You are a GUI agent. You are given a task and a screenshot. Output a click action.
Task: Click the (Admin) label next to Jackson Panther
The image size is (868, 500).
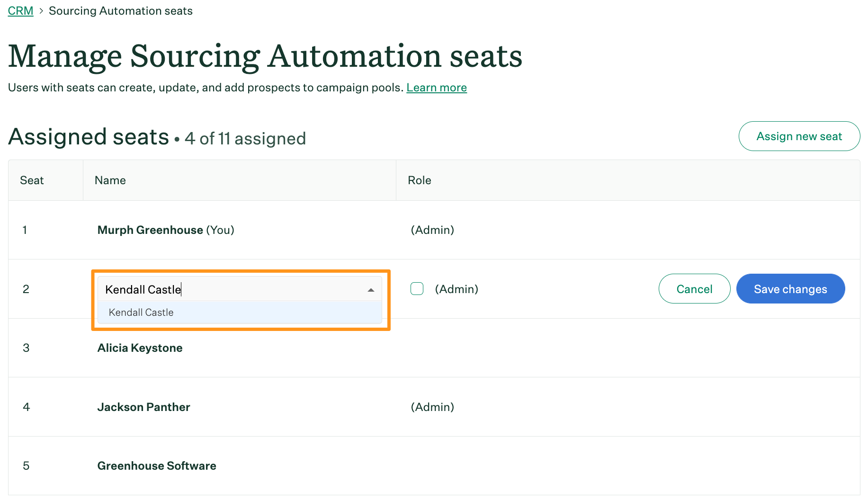tap(432, 407)
